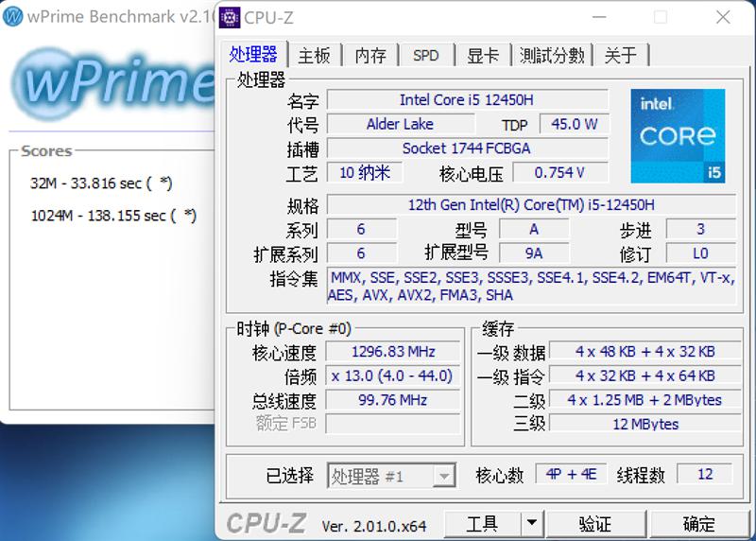Click the version text Ver. 2.01.0.x64
The width and height of the screenshot is (756, 541).
[374, 526]
